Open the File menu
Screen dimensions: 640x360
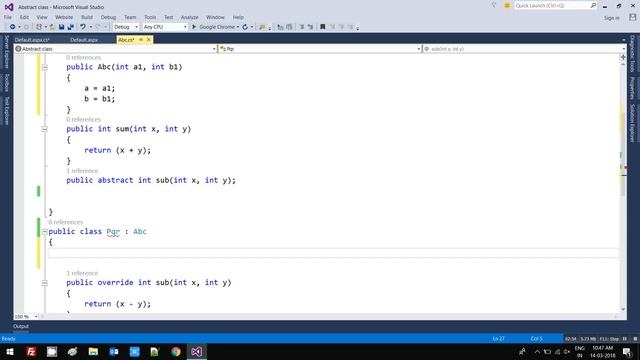coord(8,17)
